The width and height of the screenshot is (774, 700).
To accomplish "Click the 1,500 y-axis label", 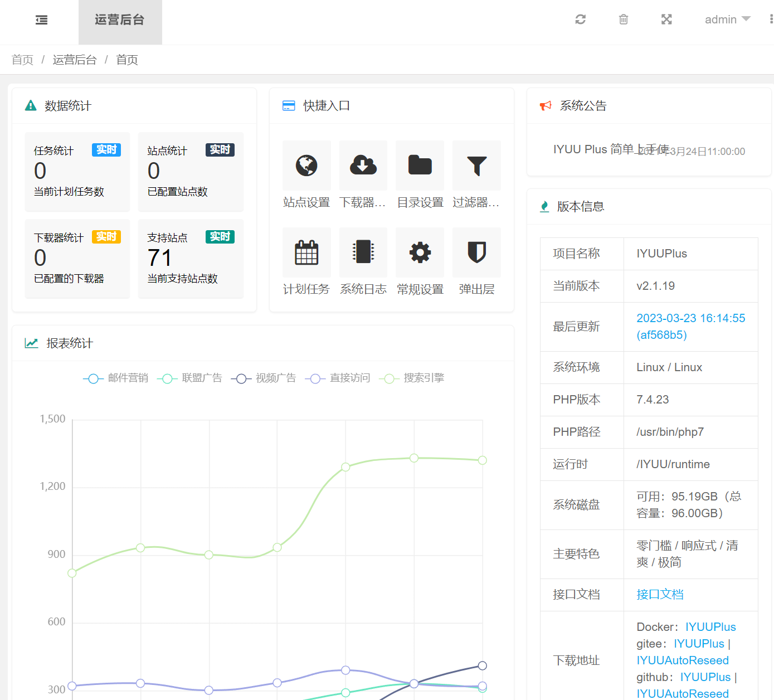I will pyautogui.click(x=52, y=419).
